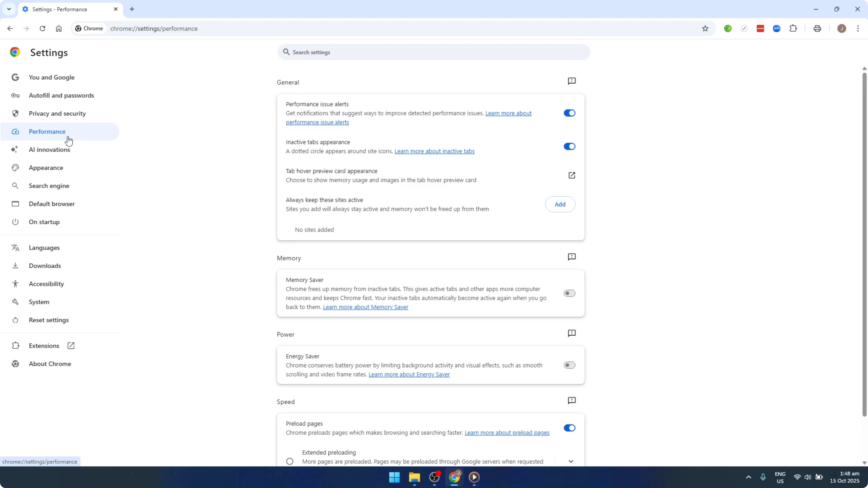
Task: Open Learn more about Memory Saver link
Action: [366, 307]
